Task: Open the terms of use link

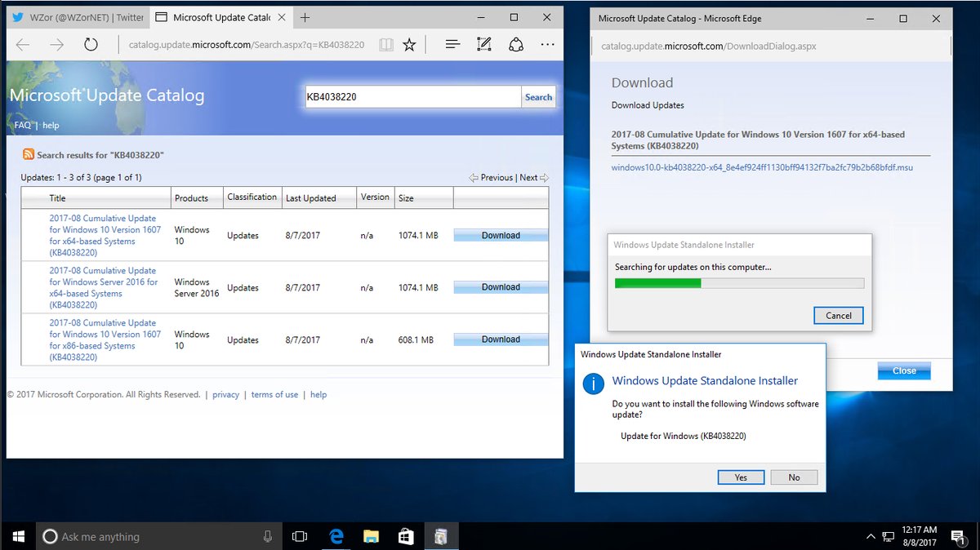Action: (274, 395)
